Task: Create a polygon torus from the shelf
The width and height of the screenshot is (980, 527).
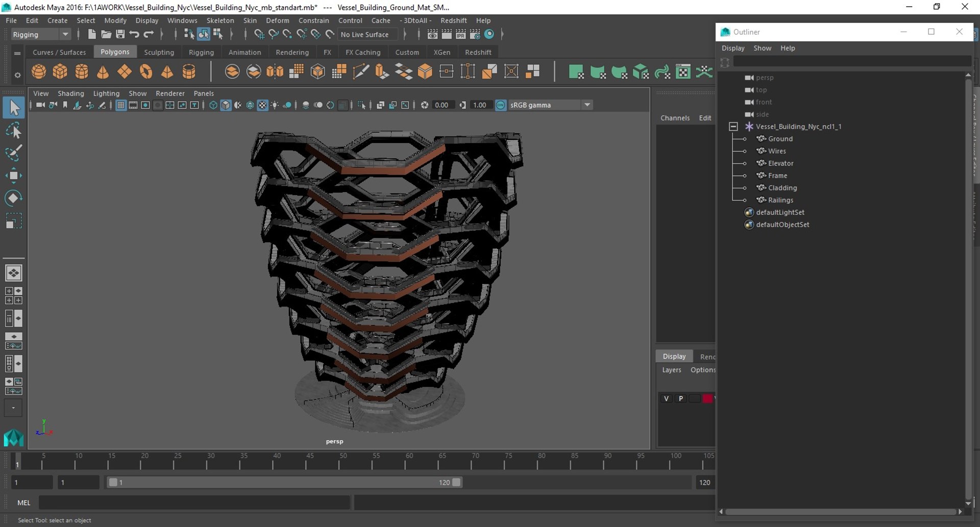Action: point(146,71)
